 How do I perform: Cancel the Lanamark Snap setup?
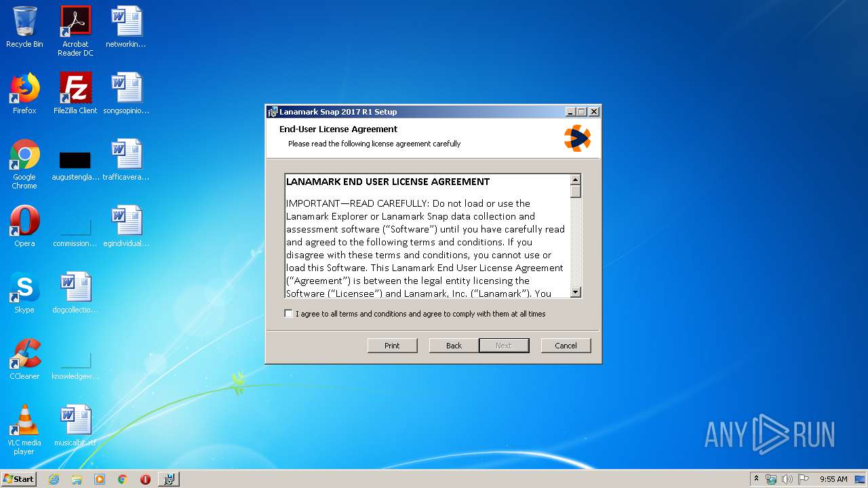(x=566, y=346)
